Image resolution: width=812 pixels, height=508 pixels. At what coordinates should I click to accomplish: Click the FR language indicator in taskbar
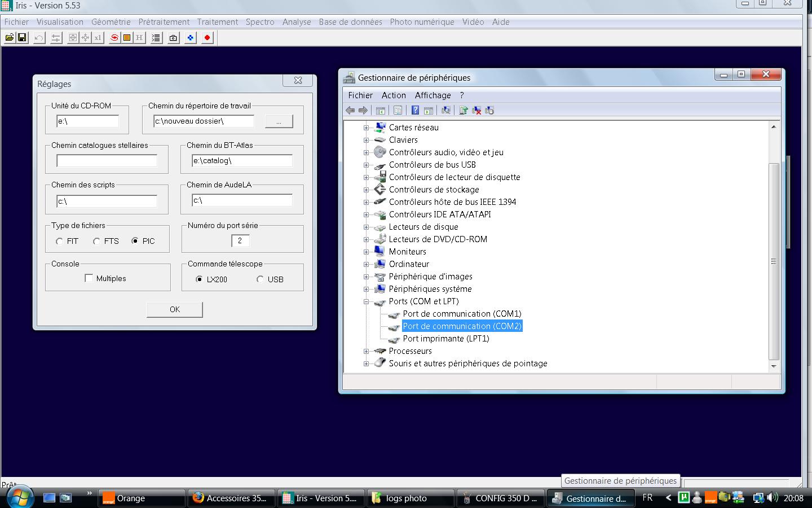(x=647, y=498)
